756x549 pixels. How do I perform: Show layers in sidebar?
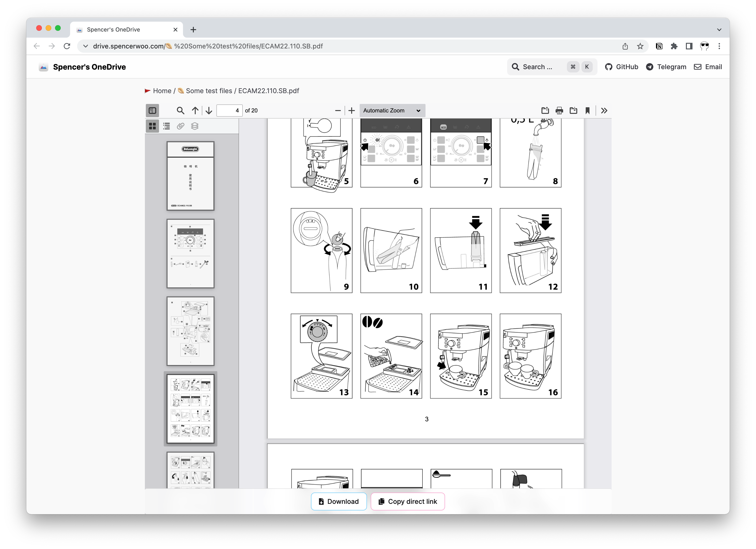[x=195, y=126]
